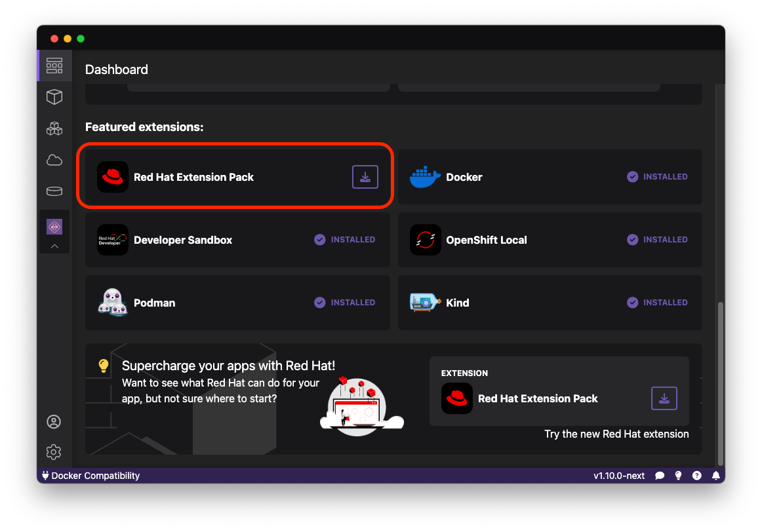Open the notifications bell icon

(x=716, y=476)
